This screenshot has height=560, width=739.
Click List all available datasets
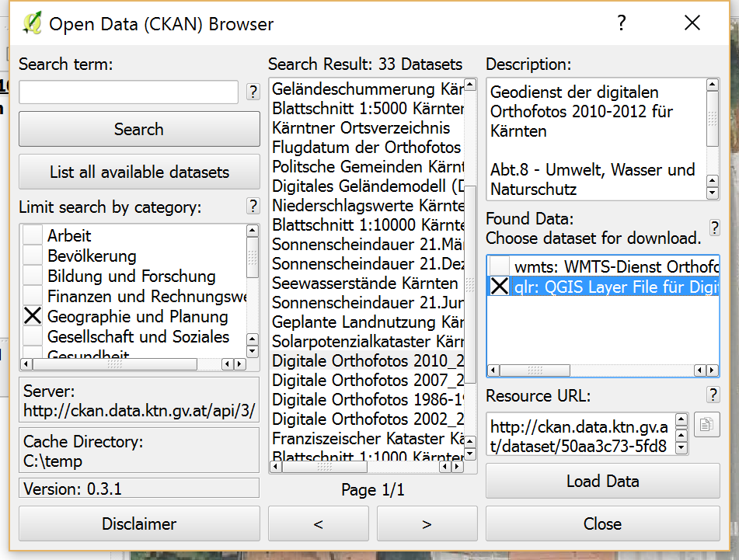pyautogui.click(x=139, y=171)
